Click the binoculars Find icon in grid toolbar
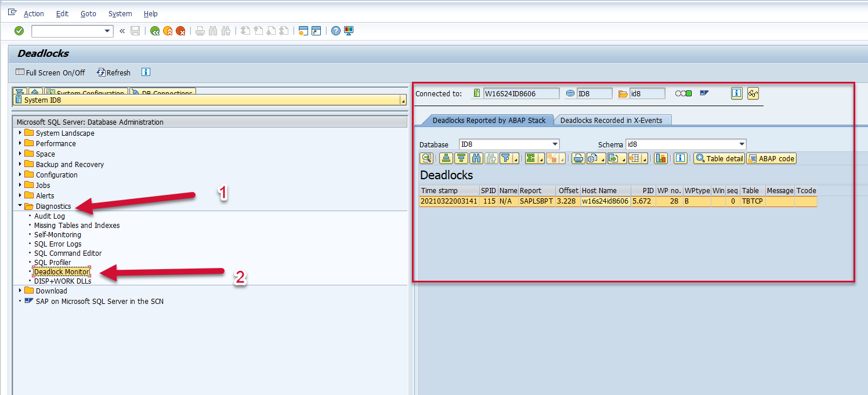 [x=476, y=158]
